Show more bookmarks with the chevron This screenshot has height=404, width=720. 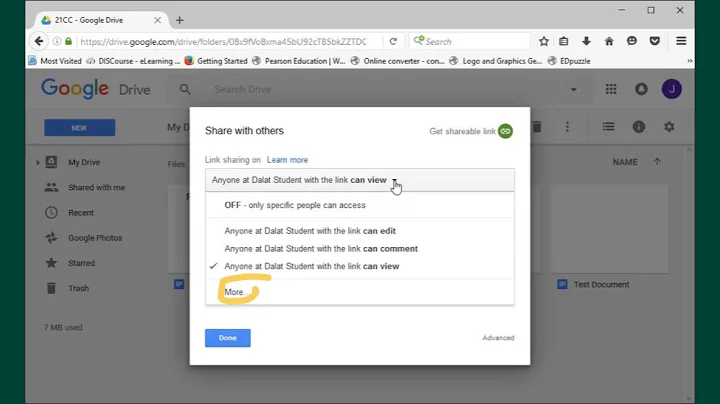pos(689,61)
